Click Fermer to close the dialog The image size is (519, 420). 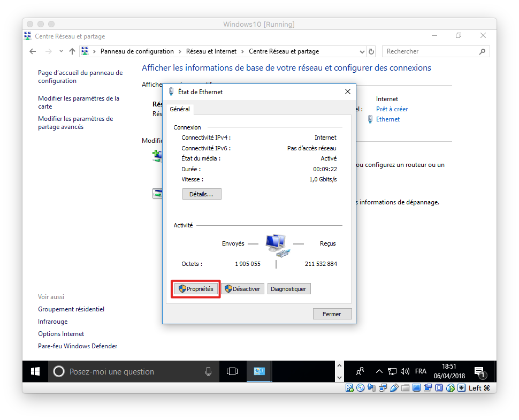[x=332, y=314]
